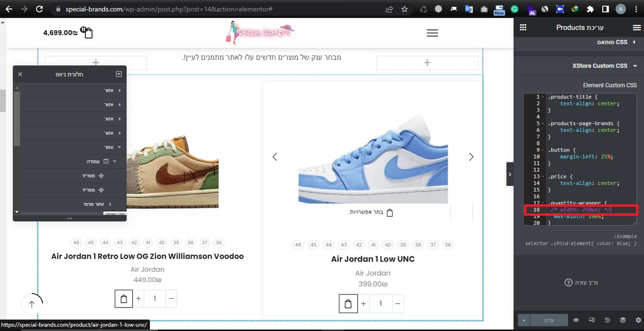Fold the .products-page-brands rule at line 5
This screenshot has width=644, height=331.
[543, 124]
